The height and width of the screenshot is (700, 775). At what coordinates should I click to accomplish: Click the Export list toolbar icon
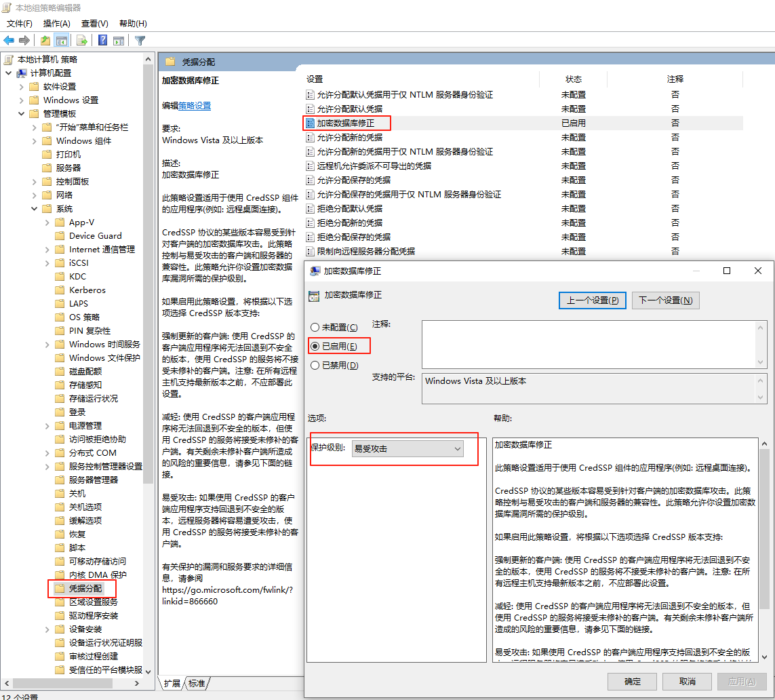pos(81,40)
